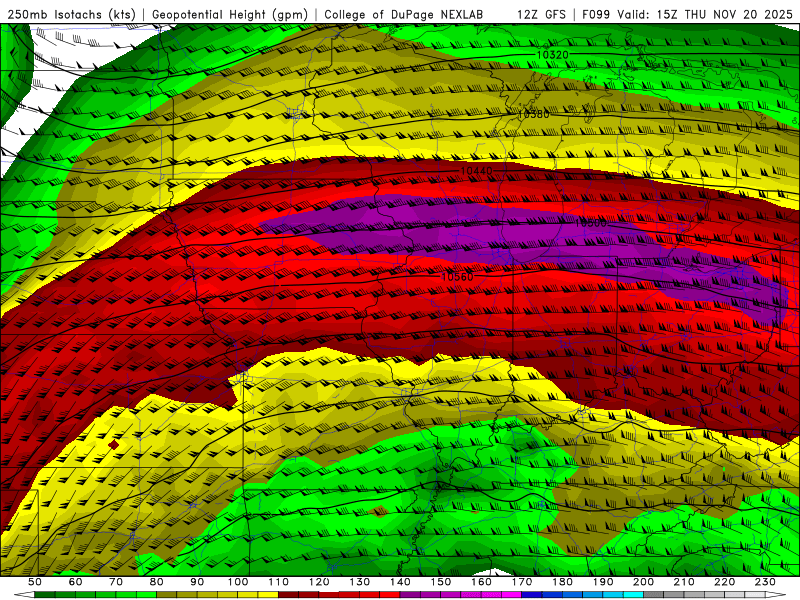800x600 pixels.
Task: Click the 50 label on the color scale
Action: tap(35, 582)
